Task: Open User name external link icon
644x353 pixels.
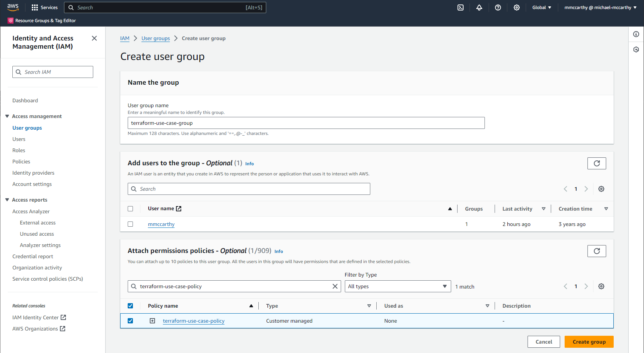Action: 179,209
